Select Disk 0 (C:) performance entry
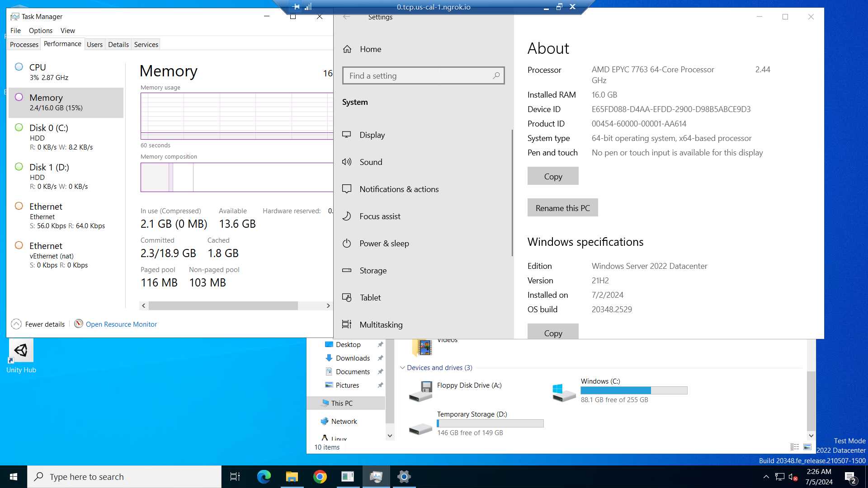This screenshot has height=488, width=868. (x=66, y=137)
